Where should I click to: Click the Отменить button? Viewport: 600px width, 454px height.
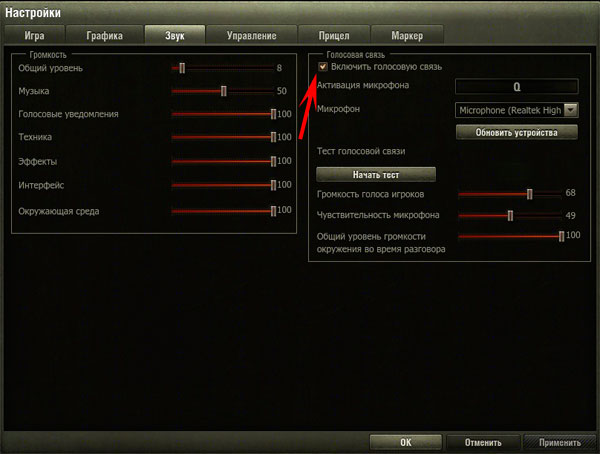[x=482, y=442]
